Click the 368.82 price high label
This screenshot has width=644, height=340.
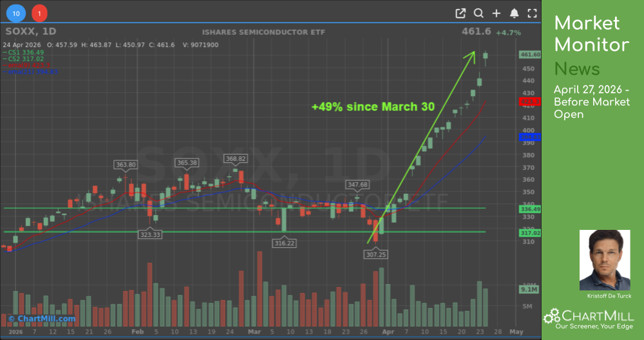point(234,158)
